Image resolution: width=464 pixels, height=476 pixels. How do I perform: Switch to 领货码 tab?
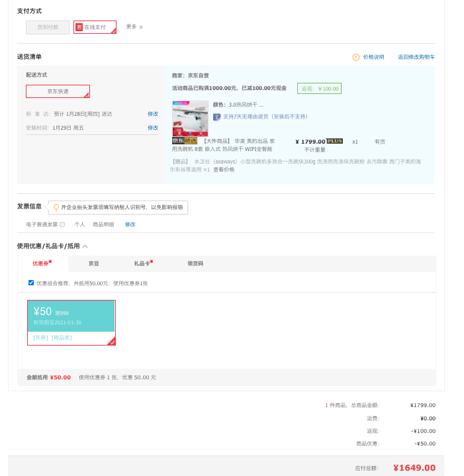point(195,263)
